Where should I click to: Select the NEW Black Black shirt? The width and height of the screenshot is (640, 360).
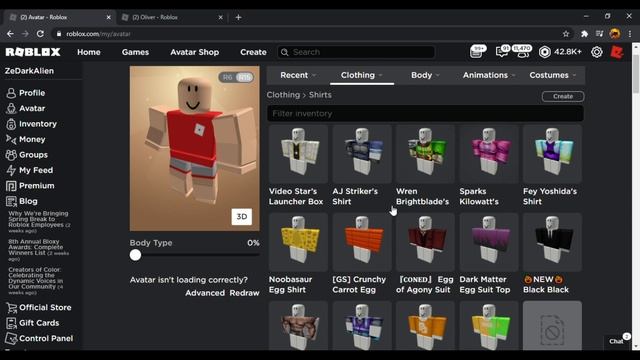pyautogui.click(x=552, y=242)
